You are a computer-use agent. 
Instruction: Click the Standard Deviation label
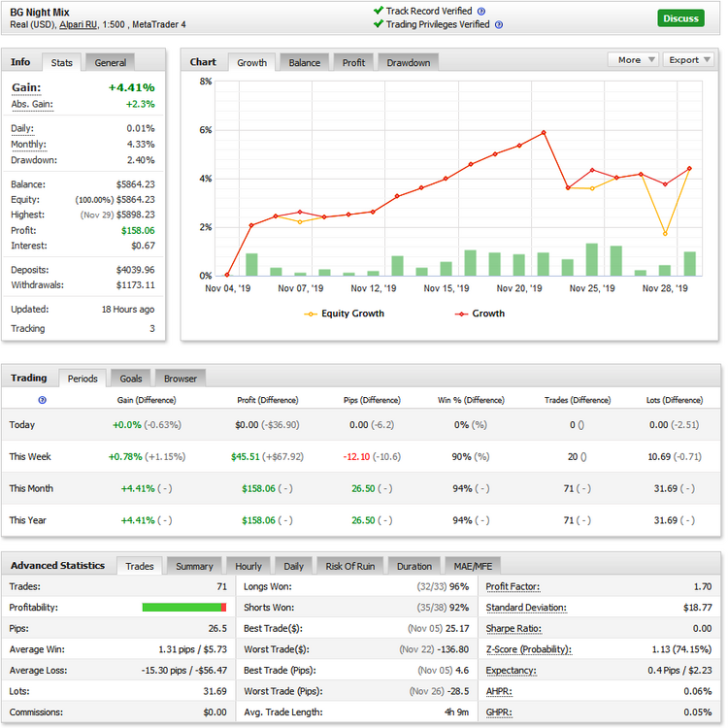point(526,608)
